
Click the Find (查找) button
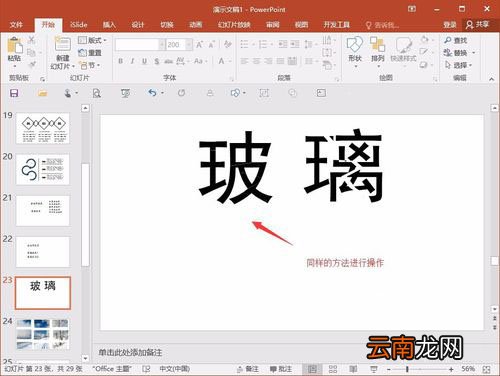tap(456, 40)
